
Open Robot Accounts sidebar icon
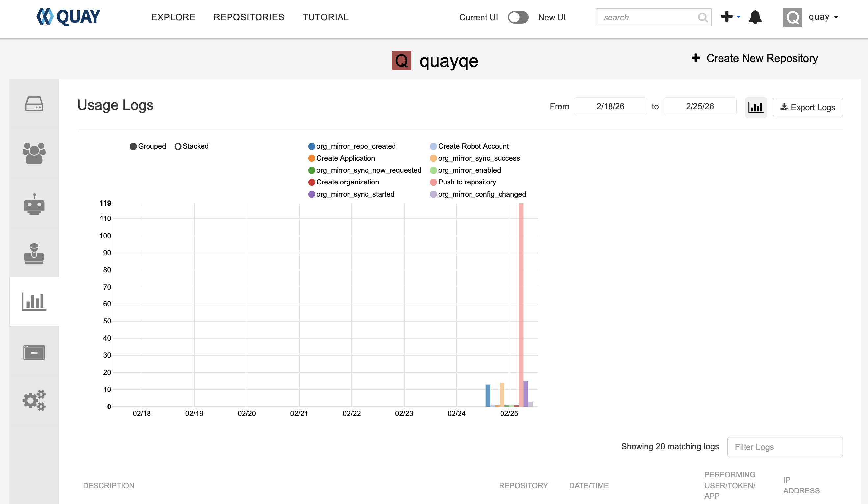(34, 204)
